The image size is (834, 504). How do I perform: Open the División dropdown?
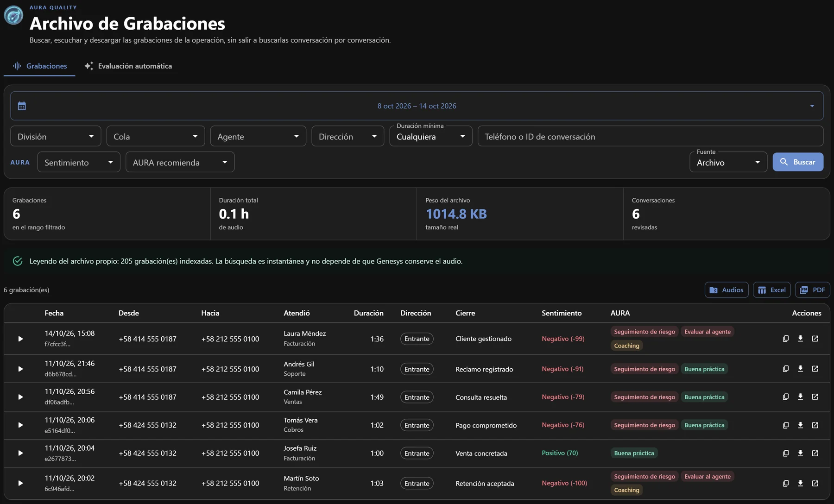tap(56, 136)
